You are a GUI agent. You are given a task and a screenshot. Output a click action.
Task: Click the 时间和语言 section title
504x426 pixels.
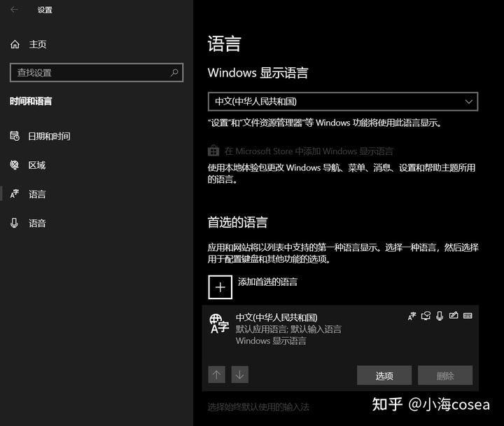(31, 102)
